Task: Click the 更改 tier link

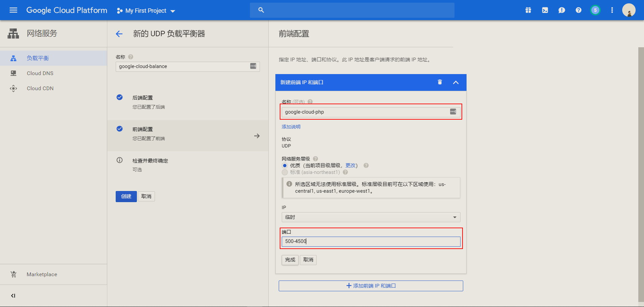Action: pos(350,165)
